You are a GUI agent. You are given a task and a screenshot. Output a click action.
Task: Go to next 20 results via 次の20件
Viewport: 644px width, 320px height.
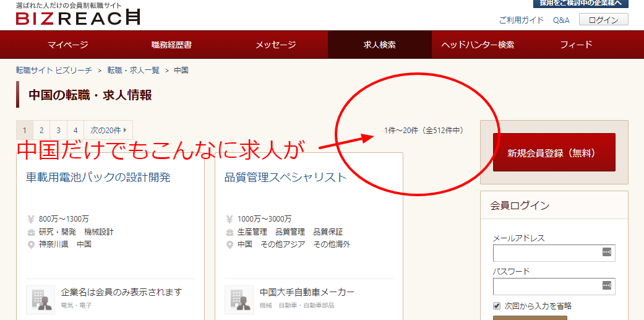(108, 130)
